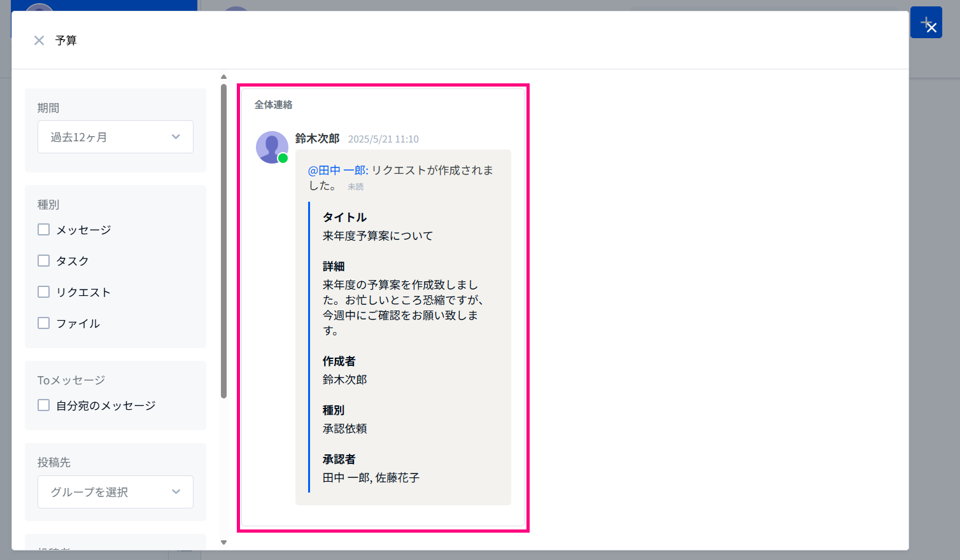Click the filter panel scrollbar thumb
Screen dimensions: 960x560
(x=223, y=241)
